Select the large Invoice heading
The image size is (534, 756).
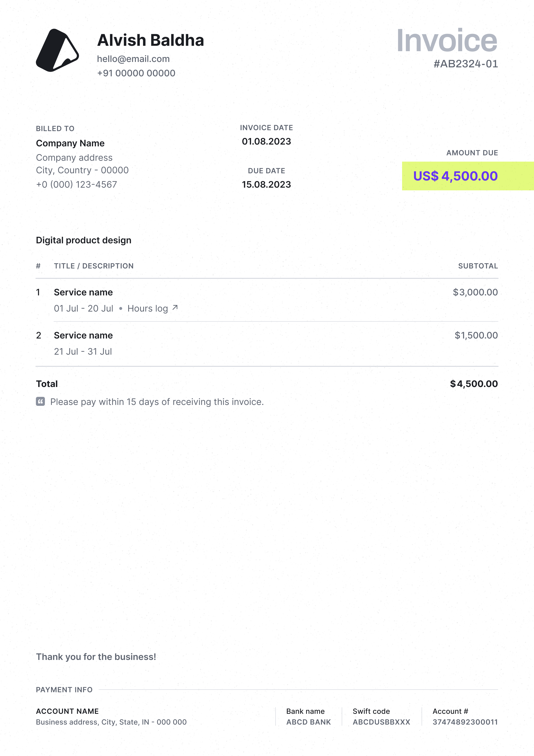click(x=446, y=41)
